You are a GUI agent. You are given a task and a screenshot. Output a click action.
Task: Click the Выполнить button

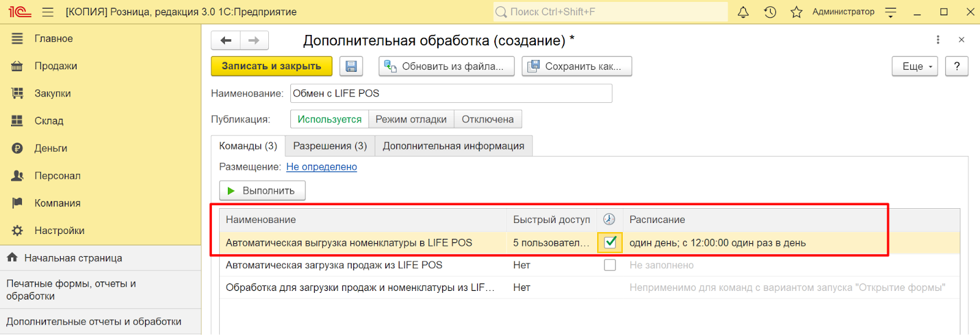[x=262, y=190]
